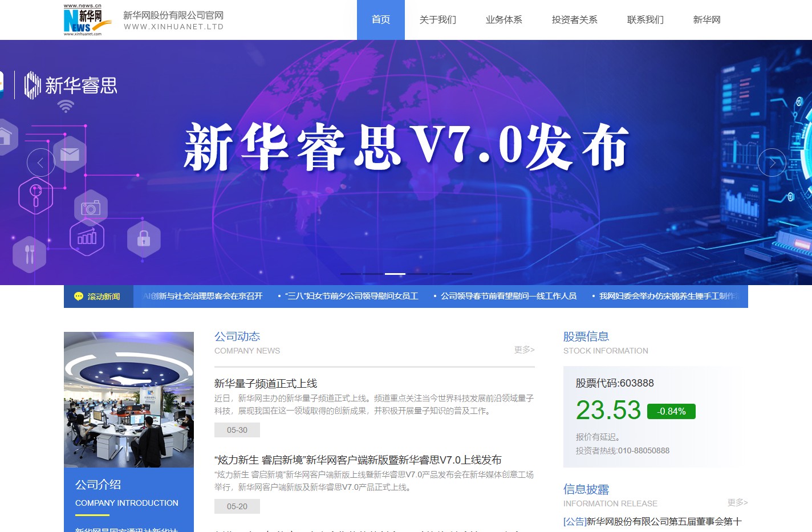The width and height of the screenshot is (812, 532).
Task: Open article 新华量子频道正式上线
Action: point(266,384)
